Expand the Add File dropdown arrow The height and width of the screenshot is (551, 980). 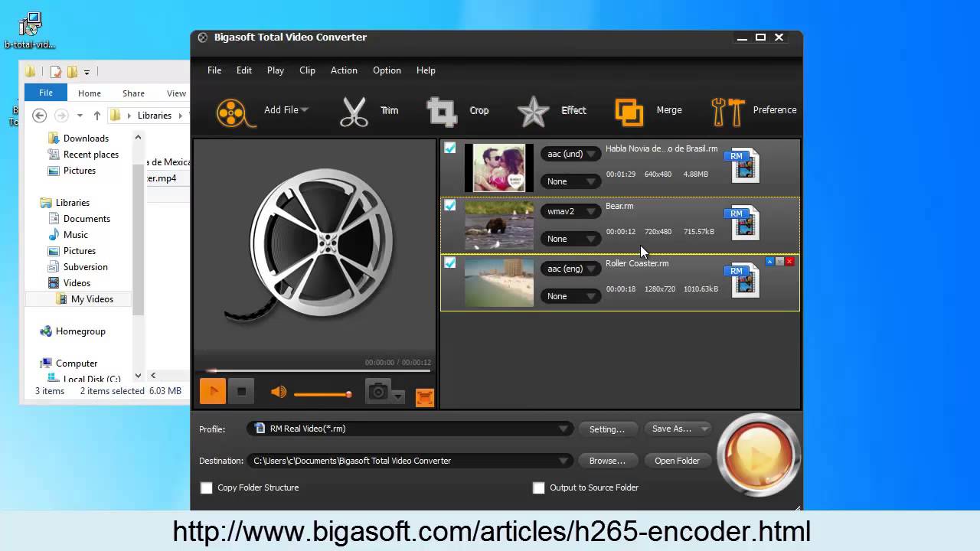[x=305, y=110]
